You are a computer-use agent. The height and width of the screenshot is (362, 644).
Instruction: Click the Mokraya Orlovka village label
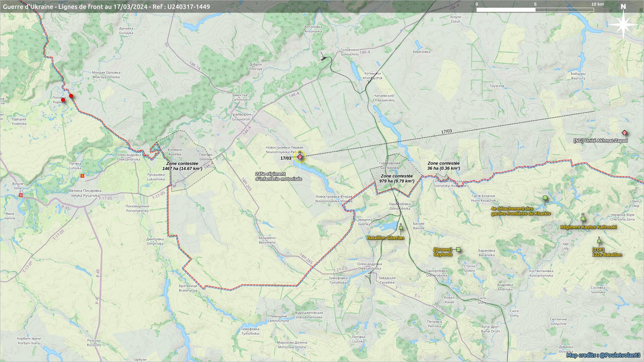point(106,75)
